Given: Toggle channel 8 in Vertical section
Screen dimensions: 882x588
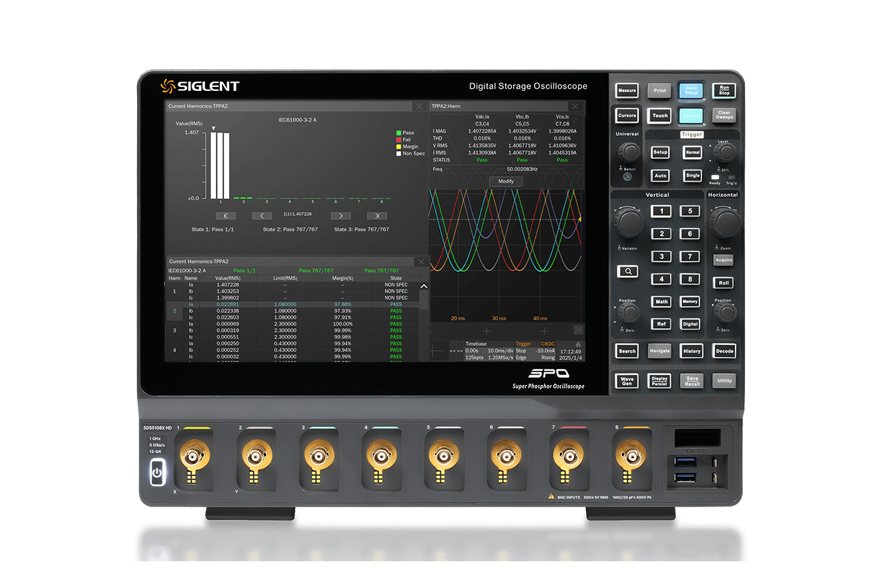Looking at the screenshot, I should point(690,279).
